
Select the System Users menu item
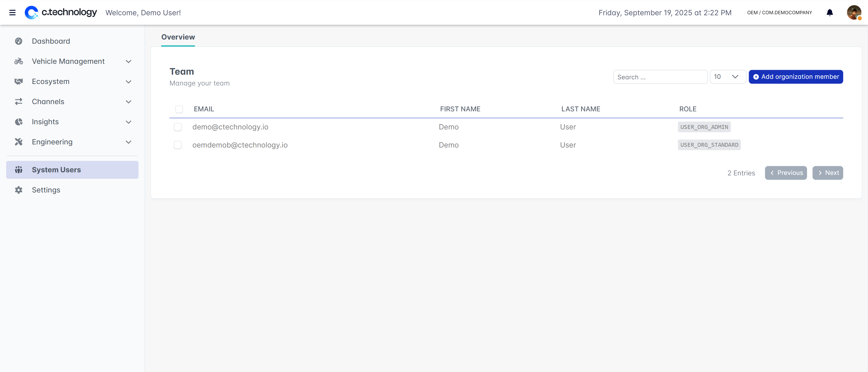(56, 170)
